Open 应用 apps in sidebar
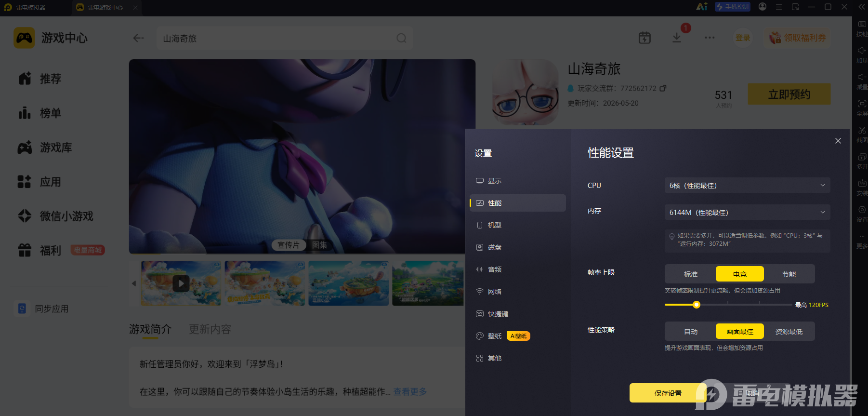The image size is (868, 416). click(40, 182)
